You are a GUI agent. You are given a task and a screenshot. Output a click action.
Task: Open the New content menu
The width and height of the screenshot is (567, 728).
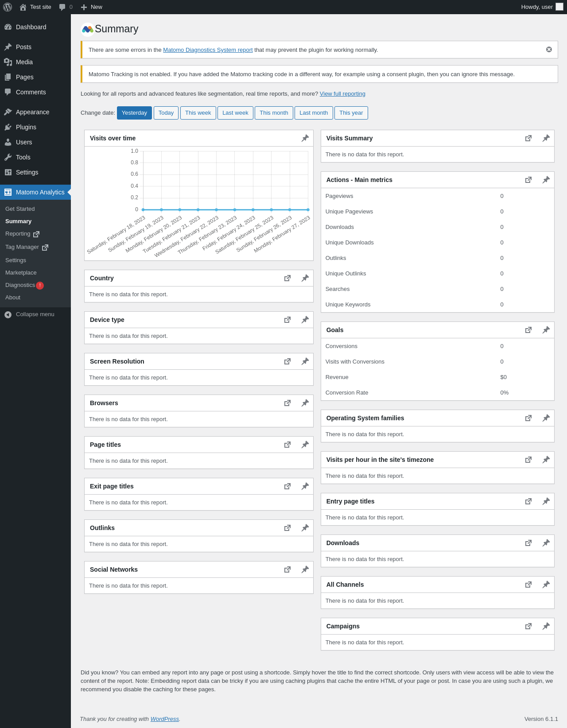92,7
